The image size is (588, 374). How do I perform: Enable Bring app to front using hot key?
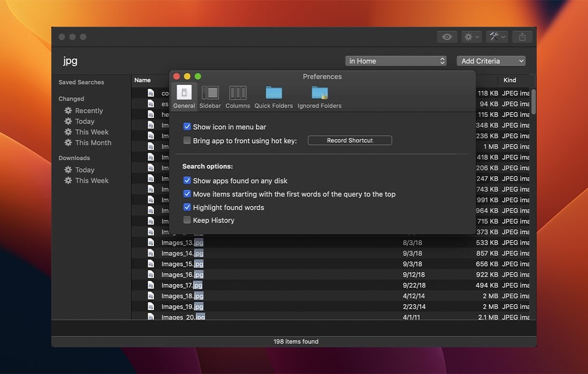(x=187, y=140)
